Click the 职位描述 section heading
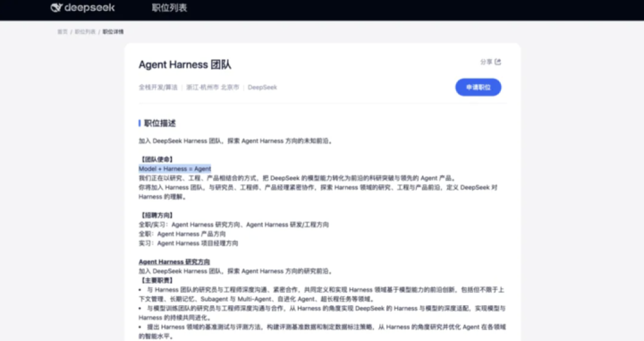 click(160, 123)
